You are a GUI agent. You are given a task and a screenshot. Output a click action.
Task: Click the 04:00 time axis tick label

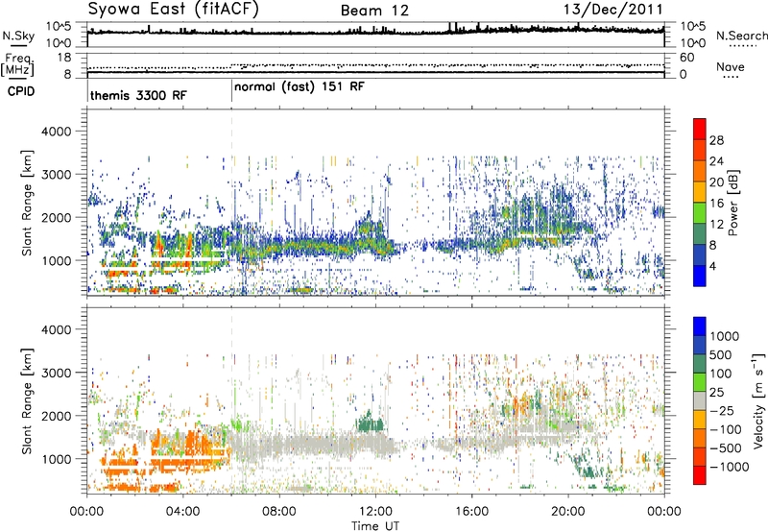point(182,512)
